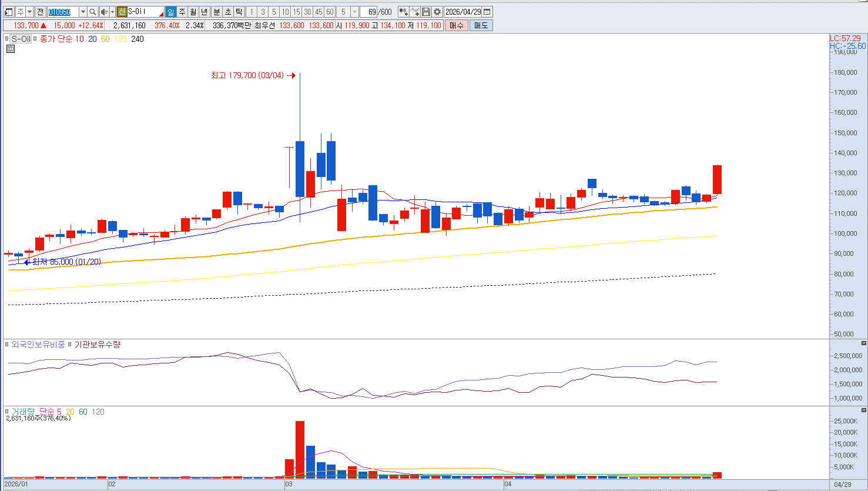Choose the 1 interval button

click(252, 12)
